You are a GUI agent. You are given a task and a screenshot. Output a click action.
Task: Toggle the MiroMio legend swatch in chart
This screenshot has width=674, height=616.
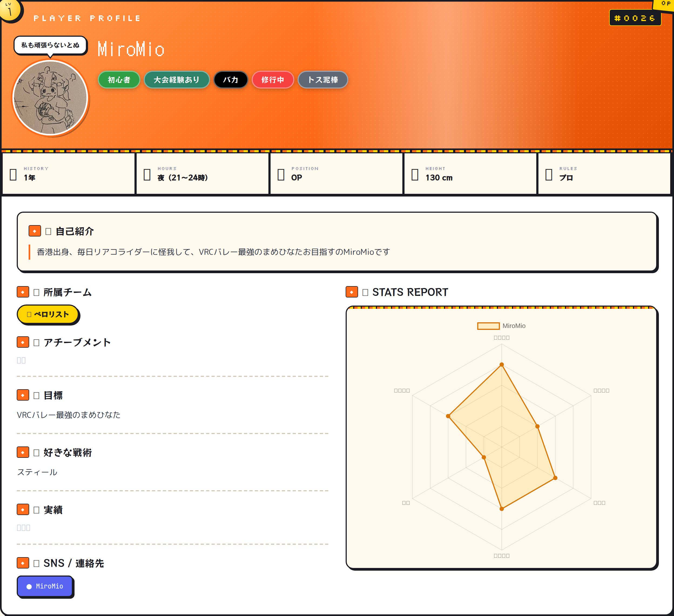pos(488,326)
